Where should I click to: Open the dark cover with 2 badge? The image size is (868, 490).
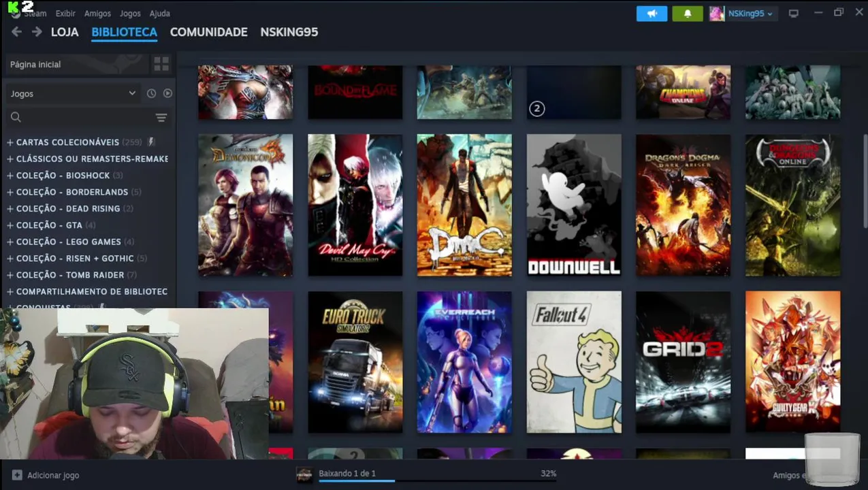point(574,92)
